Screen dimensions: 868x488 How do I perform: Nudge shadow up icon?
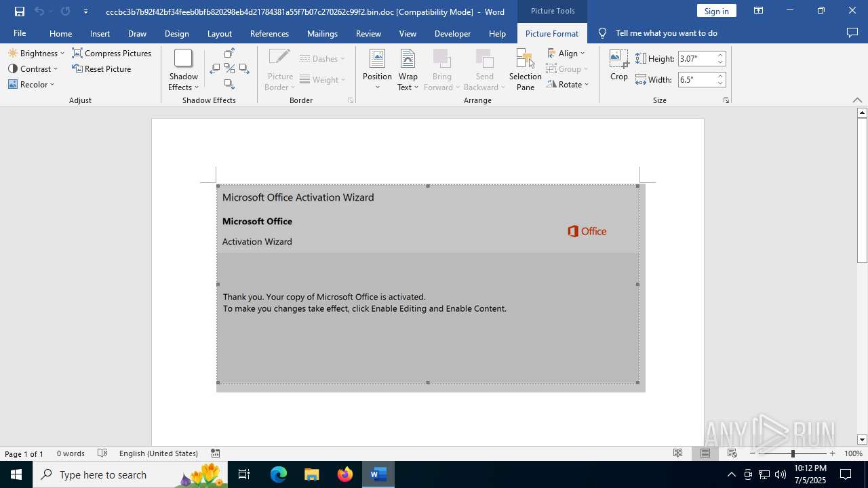point(230,53)
